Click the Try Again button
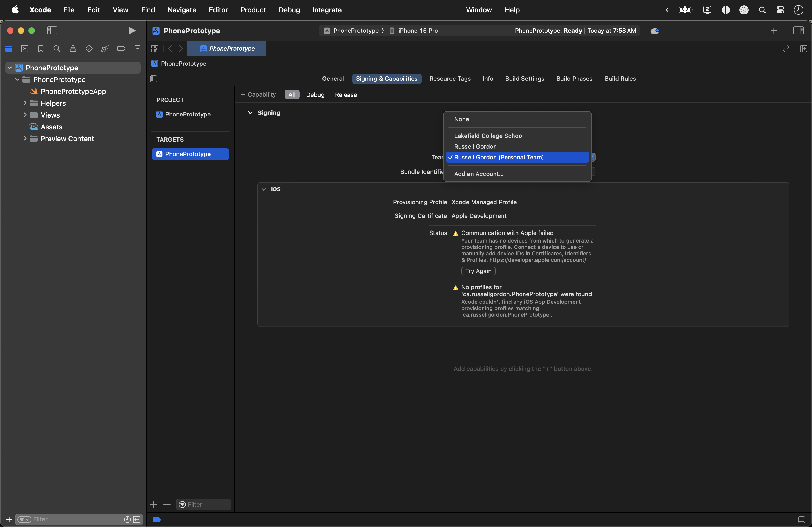Image resolution: width=812 pixels, height=527 pixels. tap(478, 271)
